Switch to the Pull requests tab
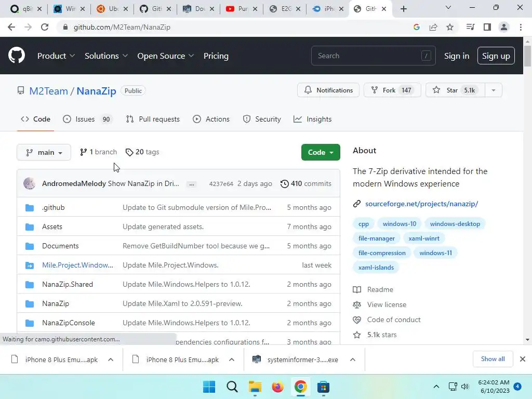 coord(153,119)
